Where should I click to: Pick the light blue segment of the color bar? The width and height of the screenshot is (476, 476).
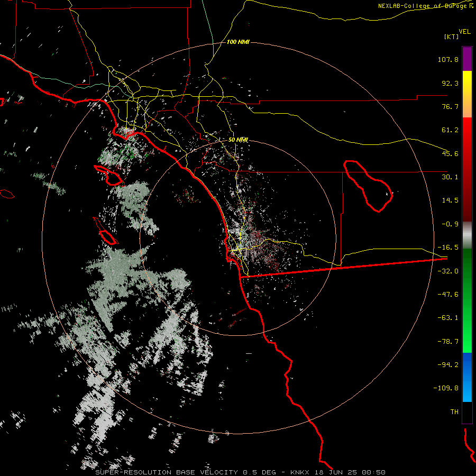click(467, 390)
